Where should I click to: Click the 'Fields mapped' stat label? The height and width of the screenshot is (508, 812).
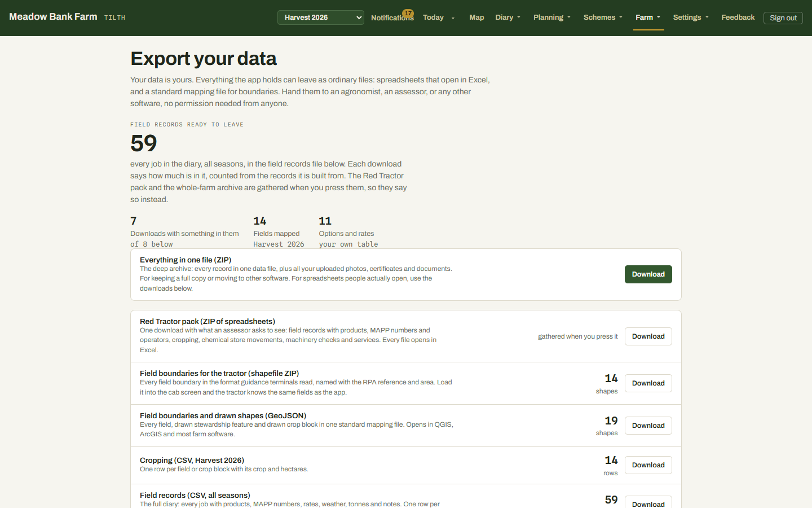276,234
